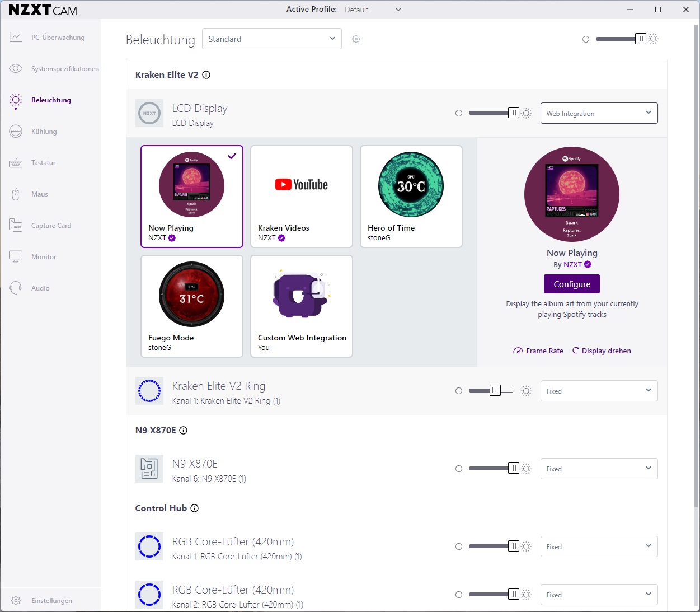Go to PC-Überwachung in the sidebar
This screenshot has width=700, height=612.
coord(50,38)
